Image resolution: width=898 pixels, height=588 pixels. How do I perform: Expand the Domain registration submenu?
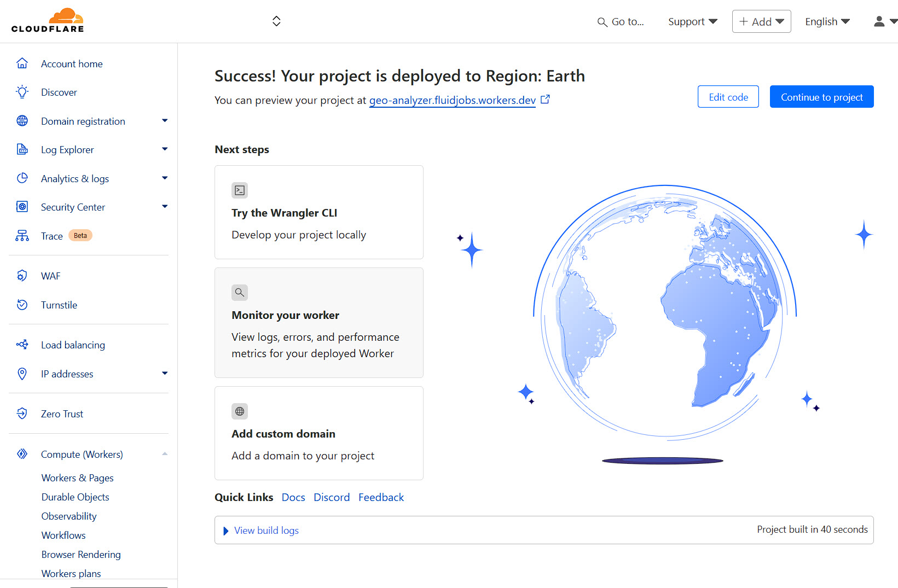pyautogui.click(x=165, y=121)
